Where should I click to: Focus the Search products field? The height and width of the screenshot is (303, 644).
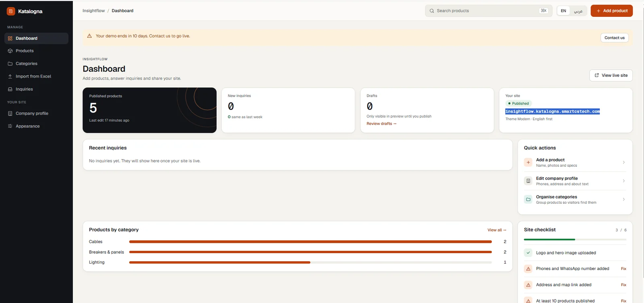489,11
